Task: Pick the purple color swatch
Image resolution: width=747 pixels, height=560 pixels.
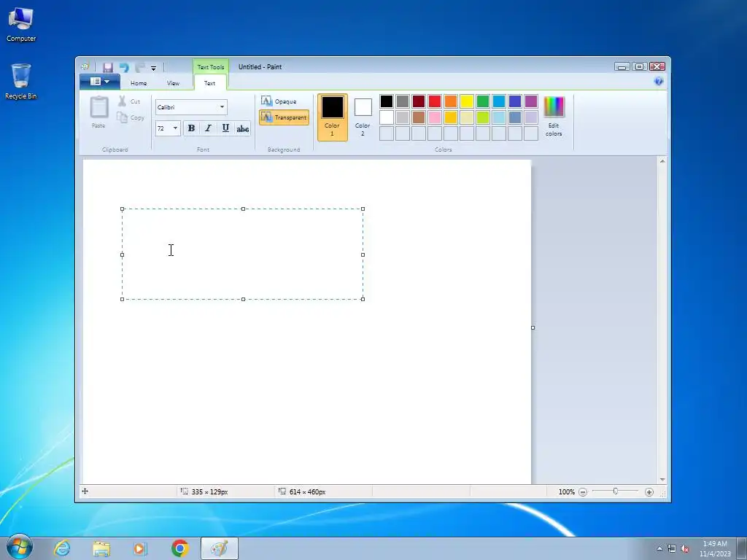Action: tap(531, 101)
